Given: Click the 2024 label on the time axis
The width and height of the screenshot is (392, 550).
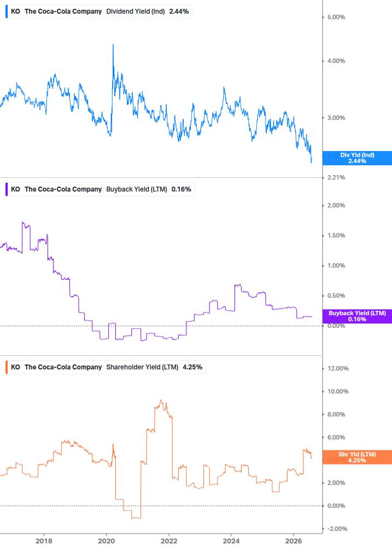Looking at the screenshot, I should coord(231,541).
